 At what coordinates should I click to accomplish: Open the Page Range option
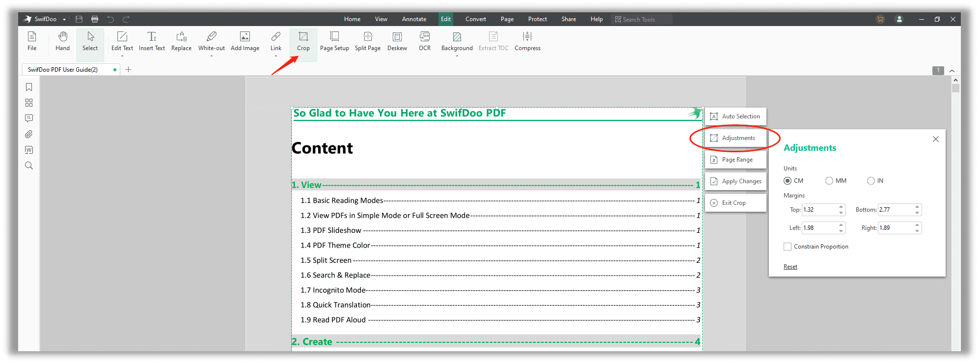click(x=735, y=160)
